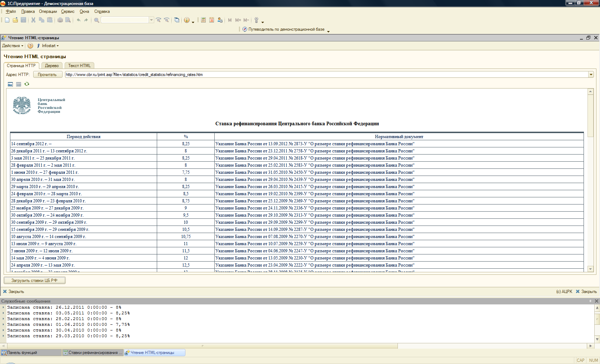
Task: Expand the search text combo box arrow
Action: point(151,20)
